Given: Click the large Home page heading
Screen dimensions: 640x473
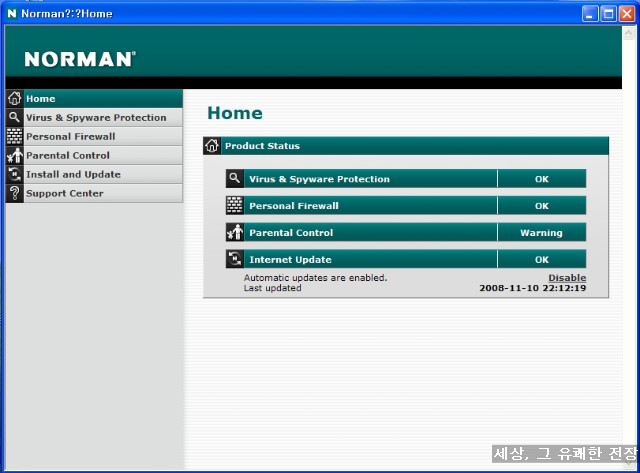Looking at the screenshot, I should pyautogui.click(x=235, y=113).
